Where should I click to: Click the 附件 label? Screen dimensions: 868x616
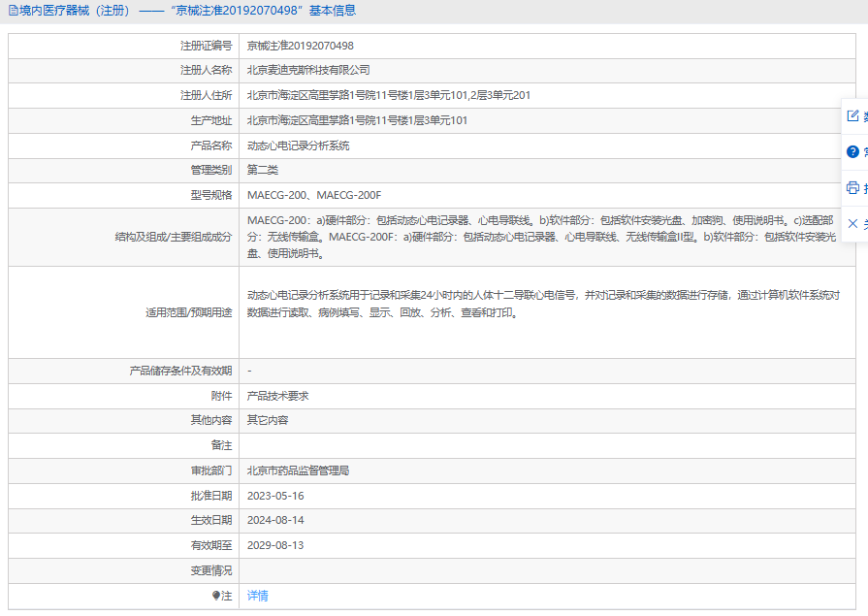(221, 396)
